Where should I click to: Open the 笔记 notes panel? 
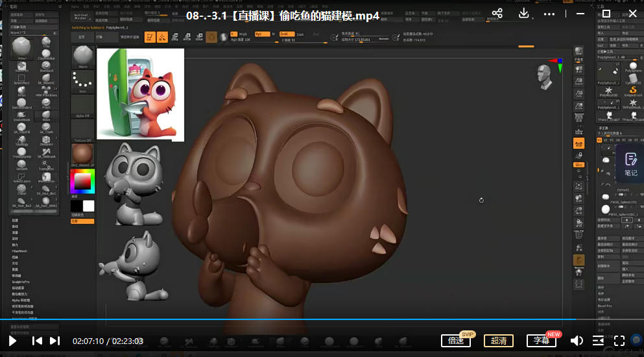click(x=630, y=164)
